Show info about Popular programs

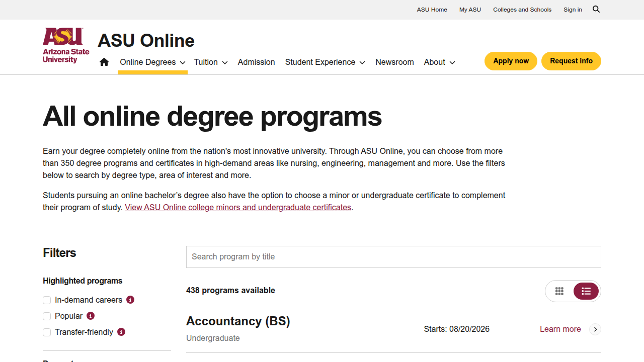tap(91, 316)
